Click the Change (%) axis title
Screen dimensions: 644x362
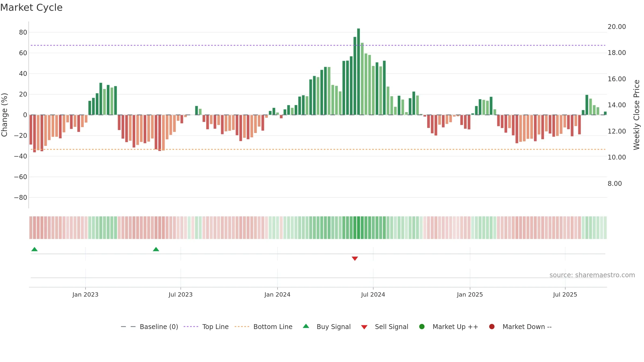click(x=4, y=115)
